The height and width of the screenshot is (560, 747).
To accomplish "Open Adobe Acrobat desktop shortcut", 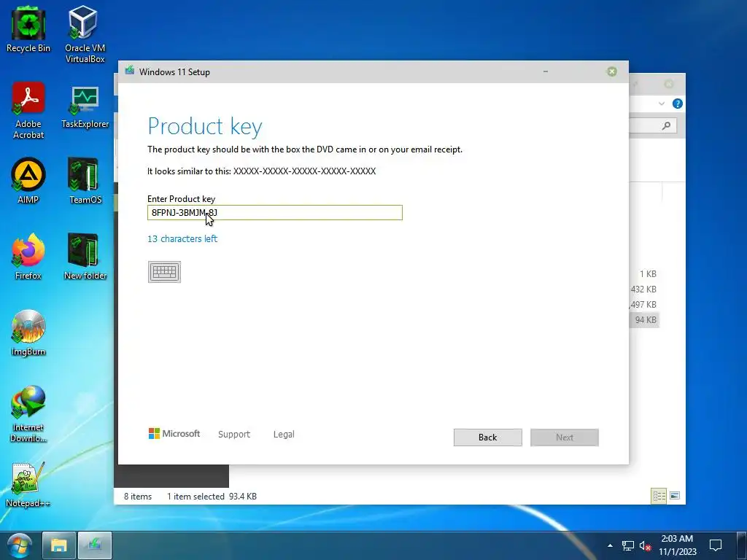I will (28, 111).
